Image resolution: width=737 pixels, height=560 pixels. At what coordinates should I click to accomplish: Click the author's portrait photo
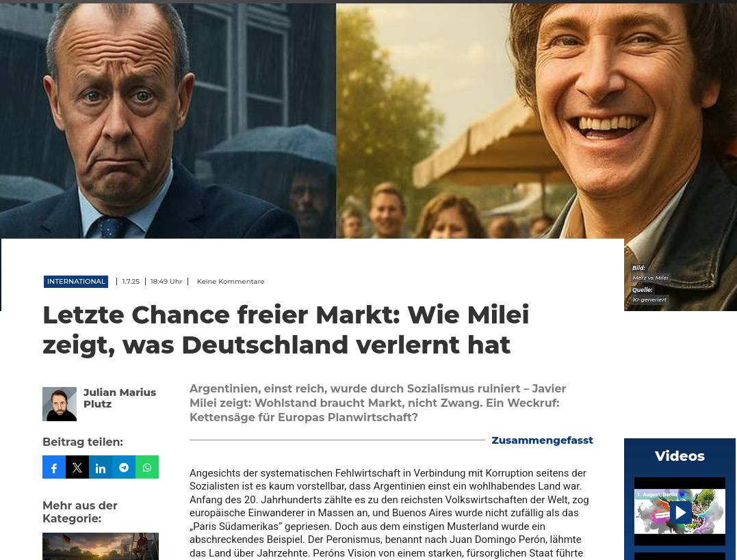[x=60, y=404]
